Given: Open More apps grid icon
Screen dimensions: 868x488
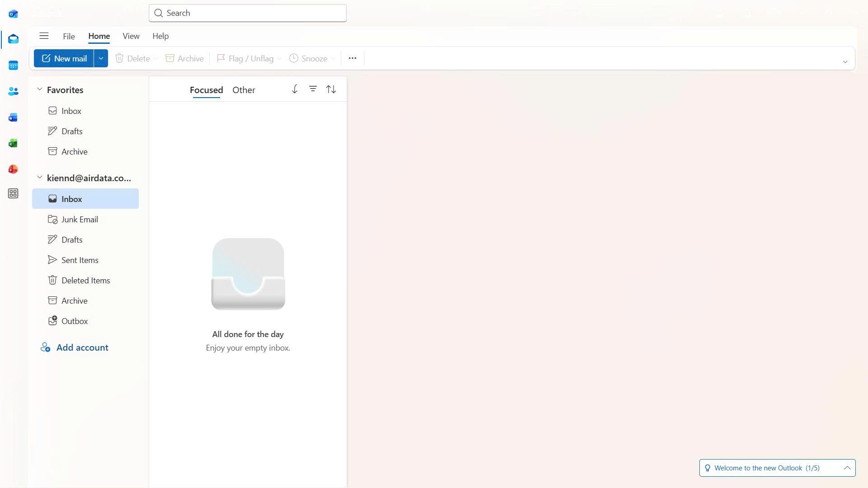Looking at the screenshot, I should [x=13, y=193].
